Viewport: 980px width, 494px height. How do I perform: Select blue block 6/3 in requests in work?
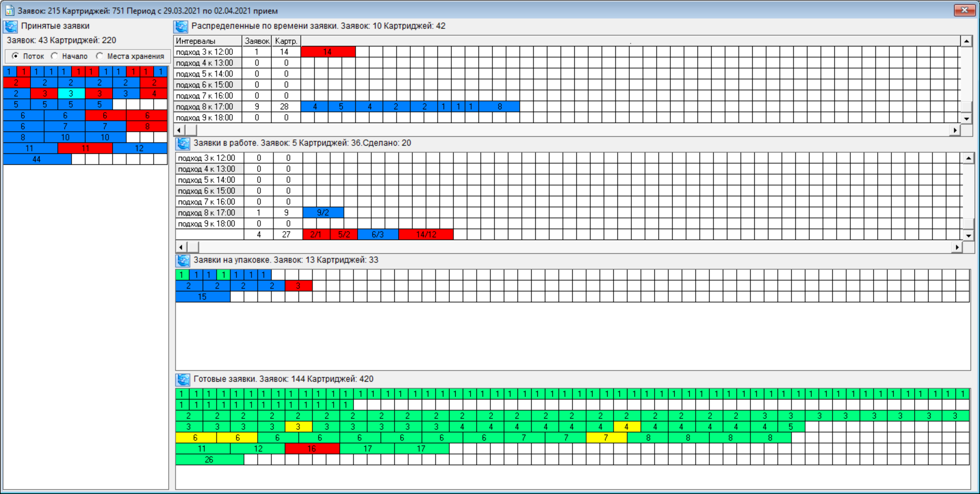click(378, 235)
